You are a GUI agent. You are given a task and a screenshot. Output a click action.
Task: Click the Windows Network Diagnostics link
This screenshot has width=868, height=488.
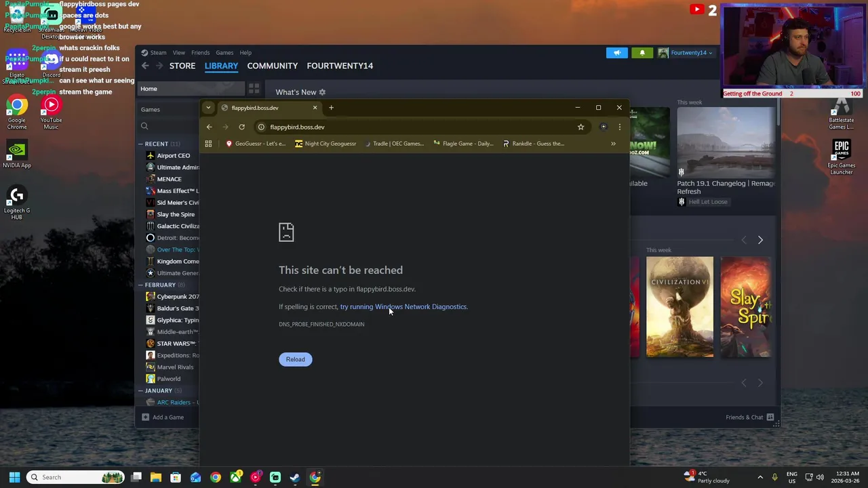[x=403, y=307]
